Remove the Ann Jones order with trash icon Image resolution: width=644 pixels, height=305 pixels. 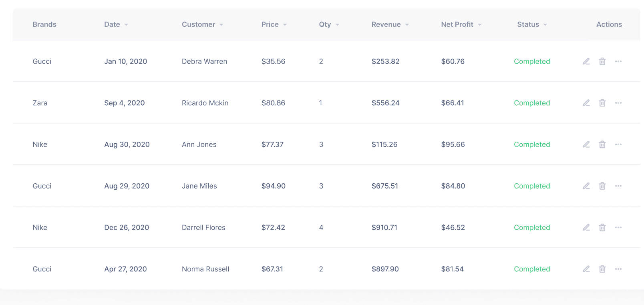[602, 144]
